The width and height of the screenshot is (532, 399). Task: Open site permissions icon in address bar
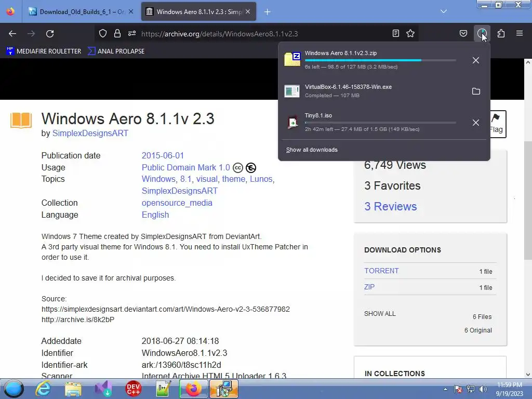(x=132, y=34)
